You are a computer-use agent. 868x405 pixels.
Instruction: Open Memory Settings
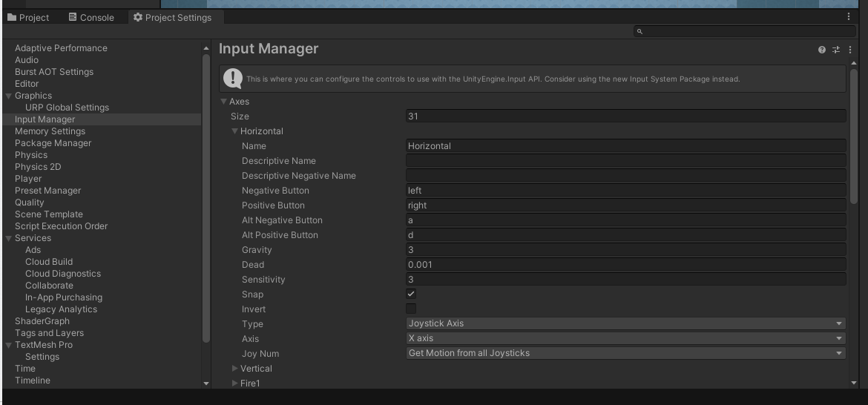click(x=50, y=131)
